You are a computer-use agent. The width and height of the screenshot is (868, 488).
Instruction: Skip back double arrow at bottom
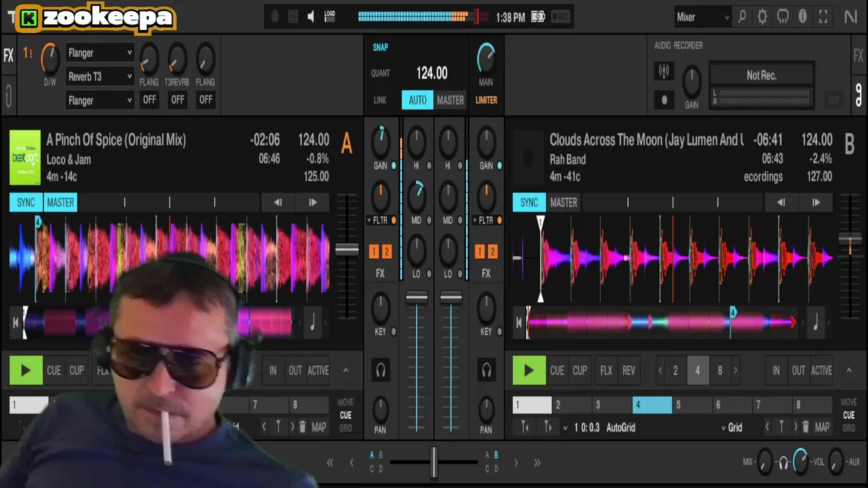pos(330,463)
